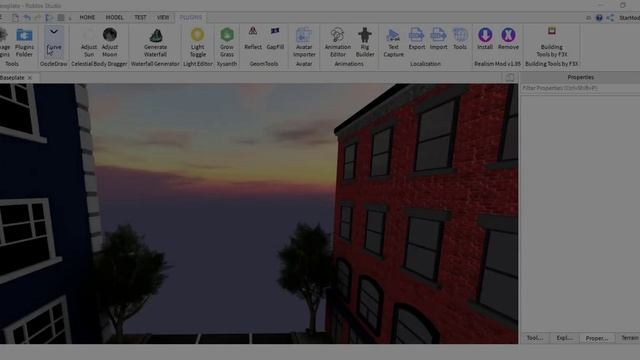Click the Redo arrow in quick access toolbar
Viewport: 640px width, 360px height.
(x=38, y=18)
